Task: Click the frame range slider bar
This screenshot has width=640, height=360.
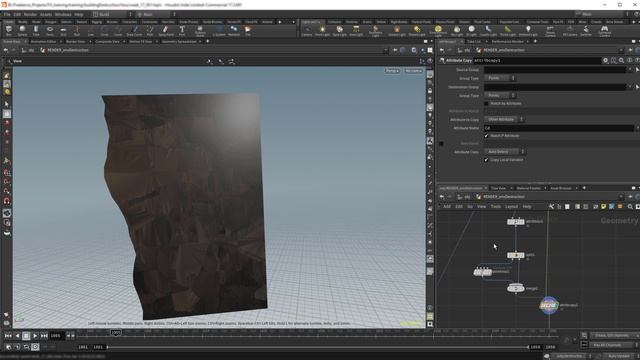Action: [x=318, y=347]
